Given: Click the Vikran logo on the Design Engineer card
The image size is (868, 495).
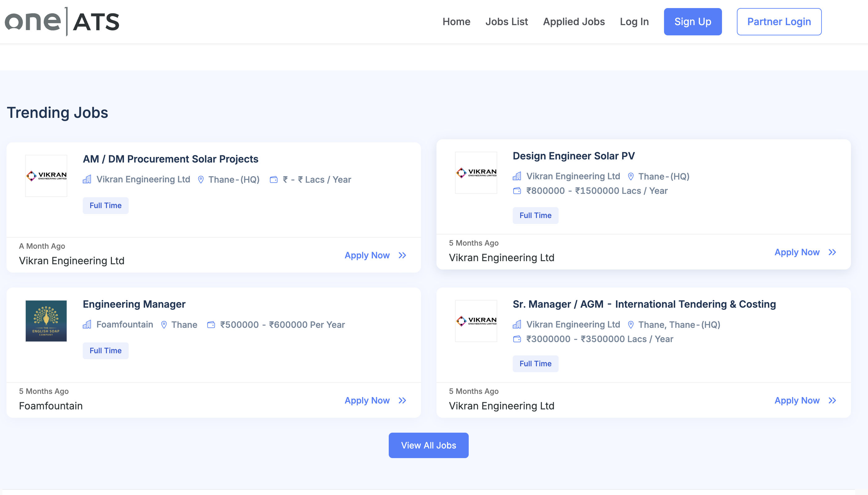Looking at the screenshot, I should (x=476, y=173).
